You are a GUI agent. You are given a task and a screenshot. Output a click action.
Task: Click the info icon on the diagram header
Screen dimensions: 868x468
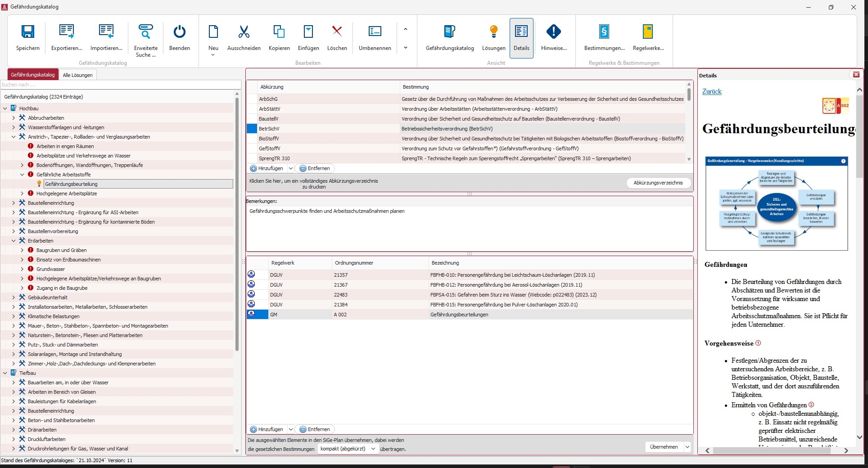coord(843,161)
